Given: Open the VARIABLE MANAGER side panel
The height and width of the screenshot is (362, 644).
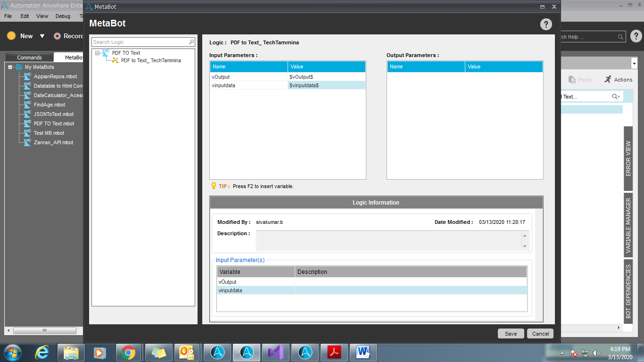Looking at the screenshot, I should (x=628, y=225).
